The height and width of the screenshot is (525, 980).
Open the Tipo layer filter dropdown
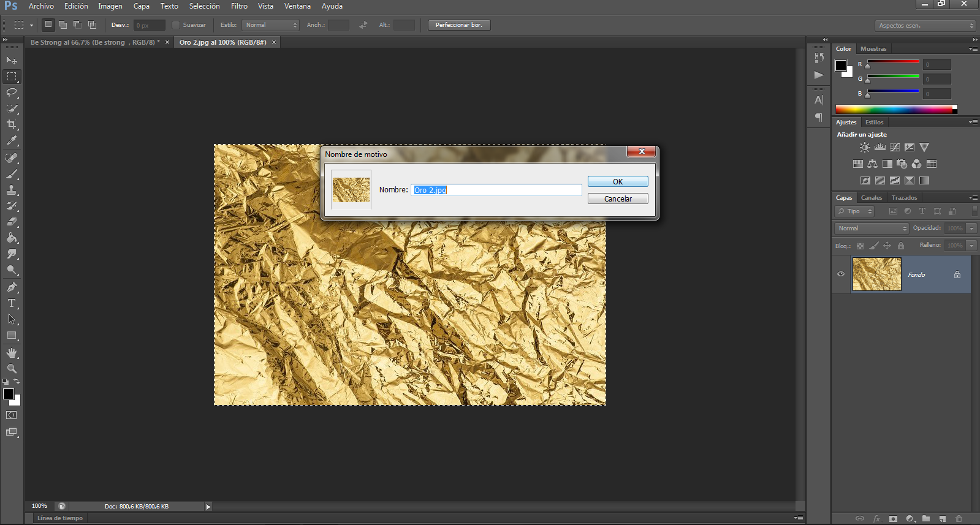coord(854,211)
